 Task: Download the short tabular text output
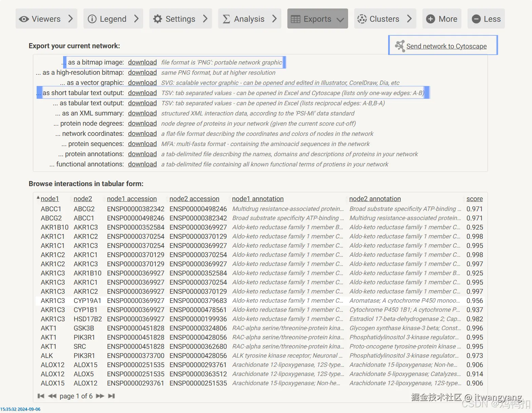click(142, 93)
